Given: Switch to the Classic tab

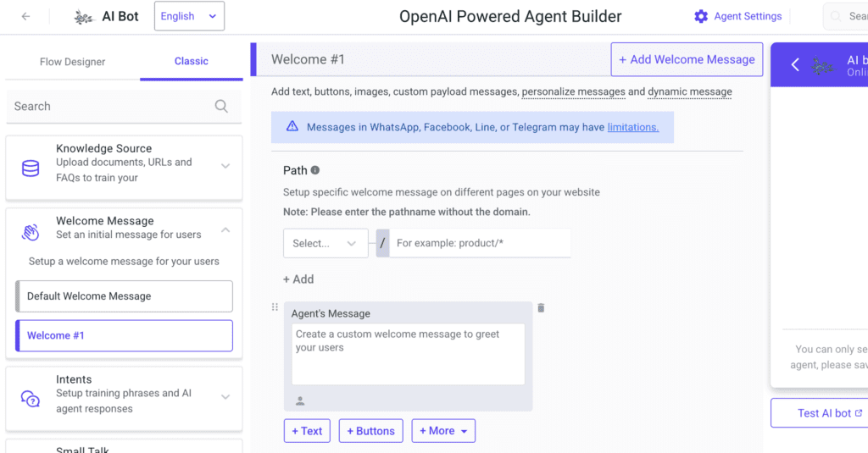Looking at the screenshot, I should (x=192, y=62).
